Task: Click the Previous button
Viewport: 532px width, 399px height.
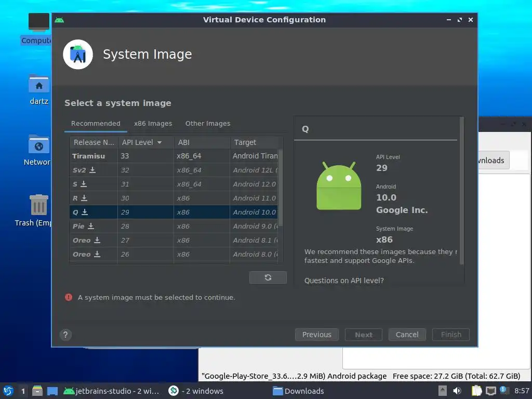Action: [317, 335]
